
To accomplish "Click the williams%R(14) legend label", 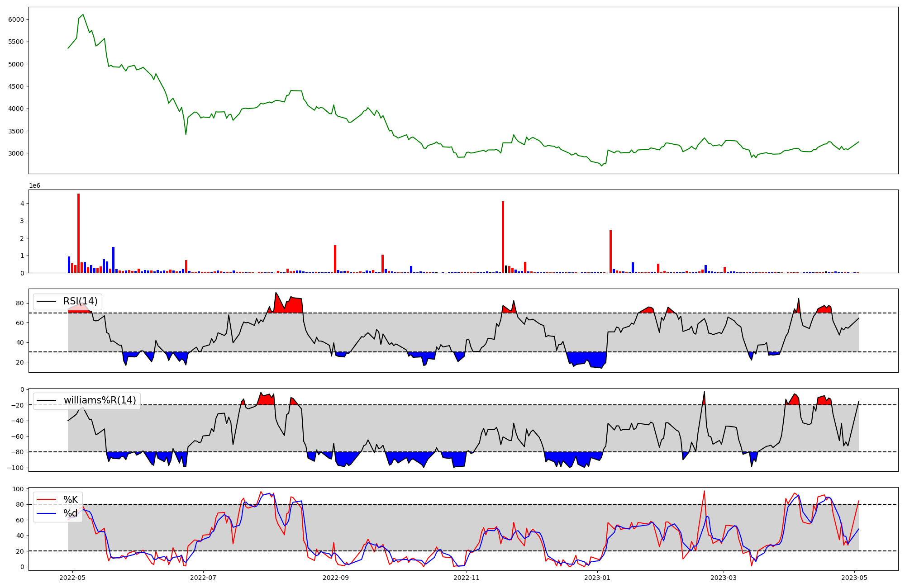I will (x=100, y=400).
